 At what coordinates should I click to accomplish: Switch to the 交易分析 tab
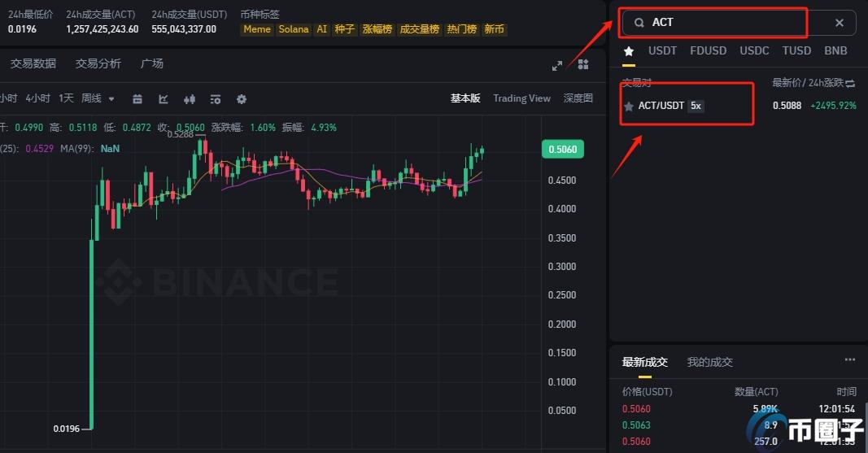tap(98, 63)
